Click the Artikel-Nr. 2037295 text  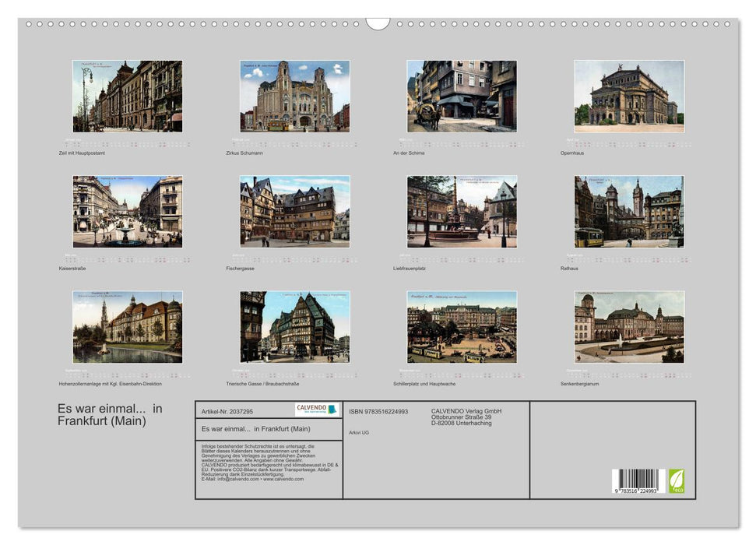[227, 411]
